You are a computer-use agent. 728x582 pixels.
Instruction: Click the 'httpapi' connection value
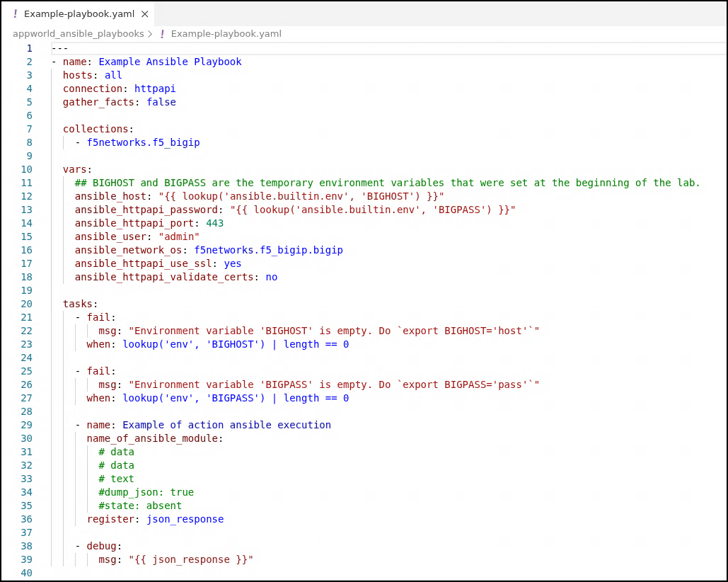[155, 89]
